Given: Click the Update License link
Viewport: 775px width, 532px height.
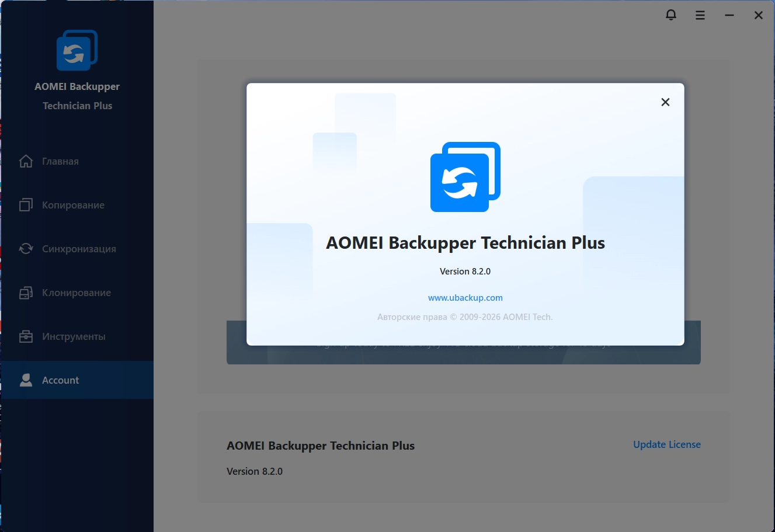Looking at the screenshot, I should pyautogui.click(x=667, y=444).
